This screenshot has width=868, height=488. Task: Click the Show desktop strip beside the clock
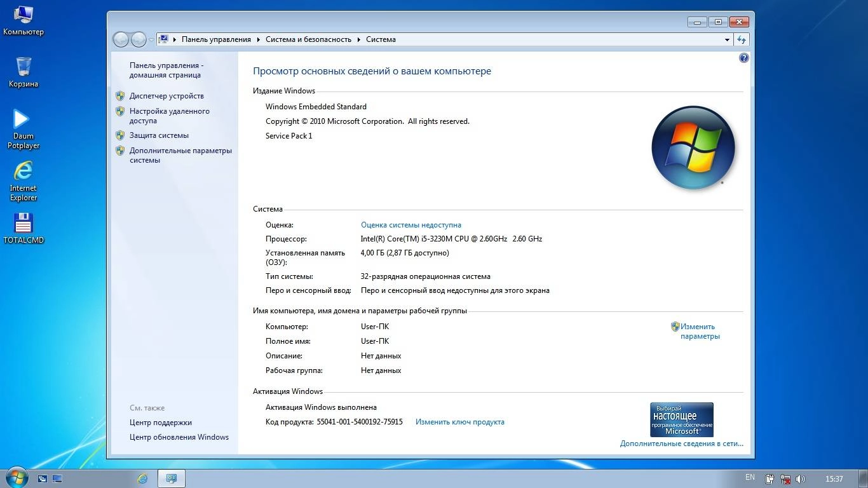pyautogui.click(x=863, y=478)
